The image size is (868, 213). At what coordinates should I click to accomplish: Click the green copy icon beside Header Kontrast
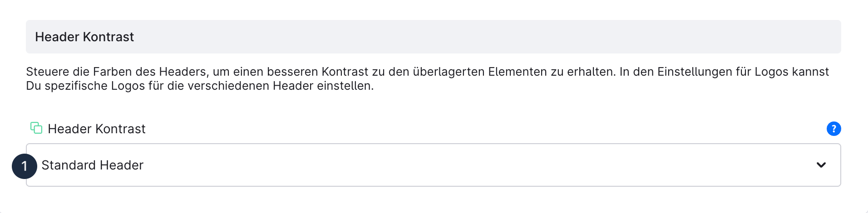tap(36, 128)
